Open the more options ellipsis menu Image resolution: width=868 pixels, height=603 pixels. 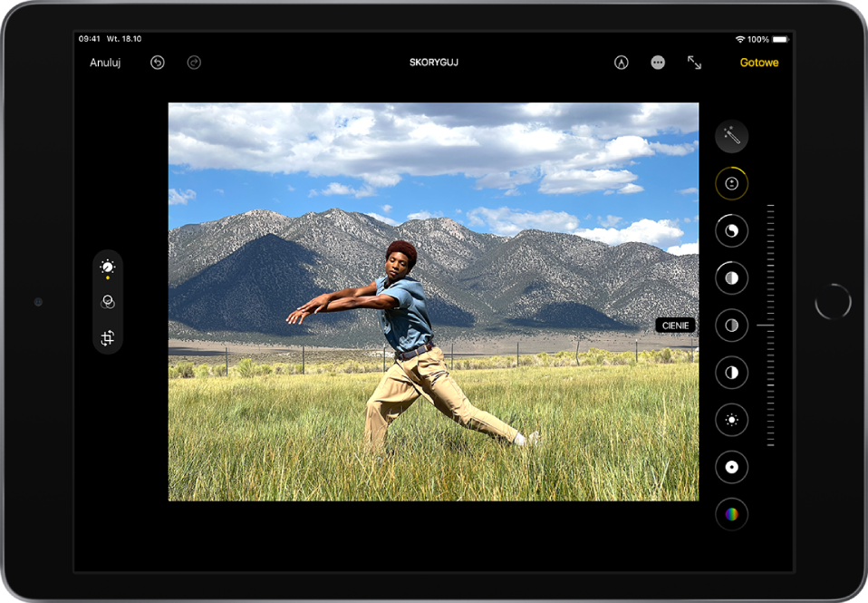click(x=658, y=63)
